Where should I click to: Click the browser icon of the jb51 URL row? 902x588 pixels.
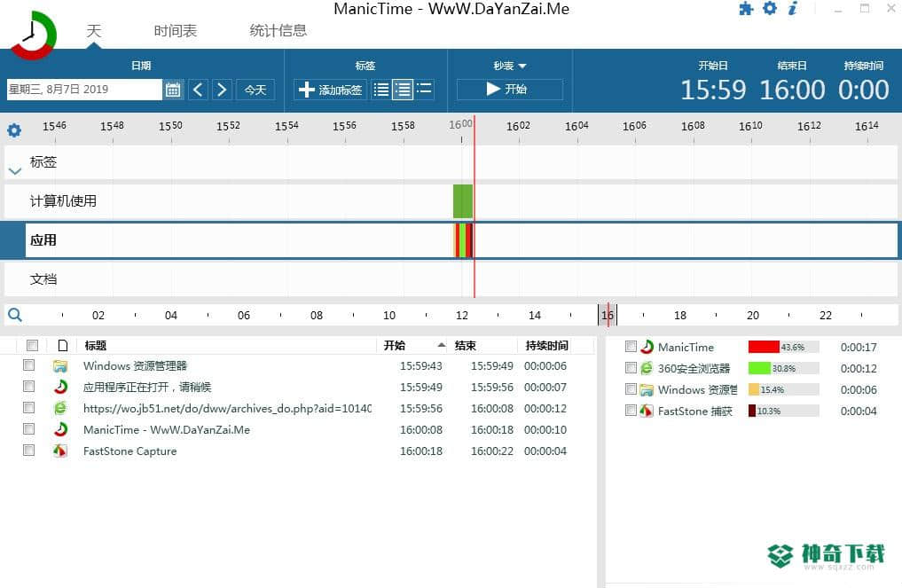60,409
